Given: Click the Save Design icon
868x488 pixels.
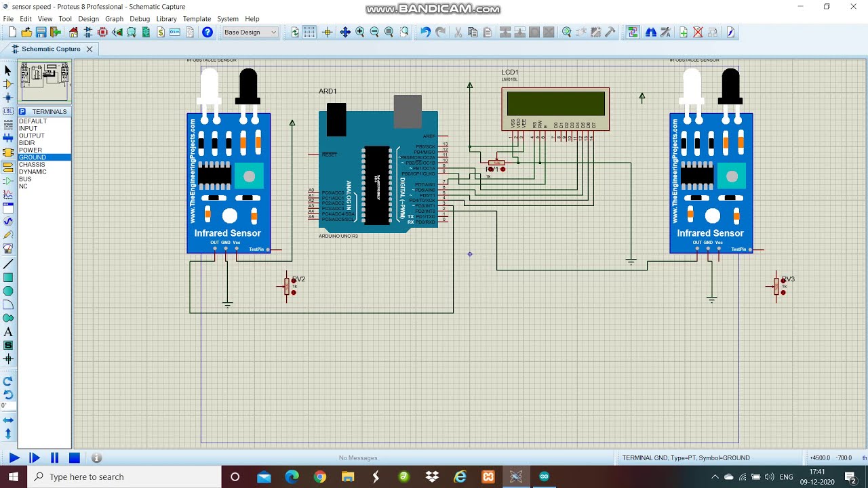Looking at the screenshot, I should click(x=41, y=33).
